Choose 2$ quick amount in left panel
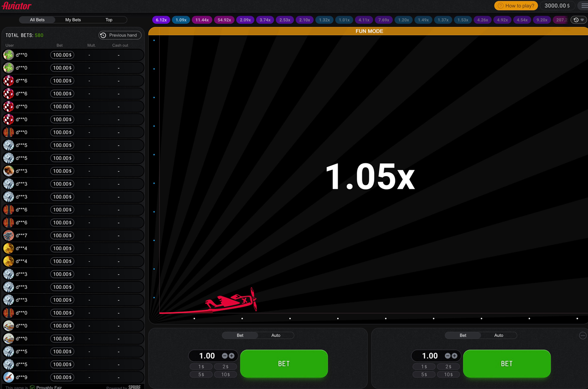Image resolution: width=588 pixels, height=389 pixels. point(226,366)
